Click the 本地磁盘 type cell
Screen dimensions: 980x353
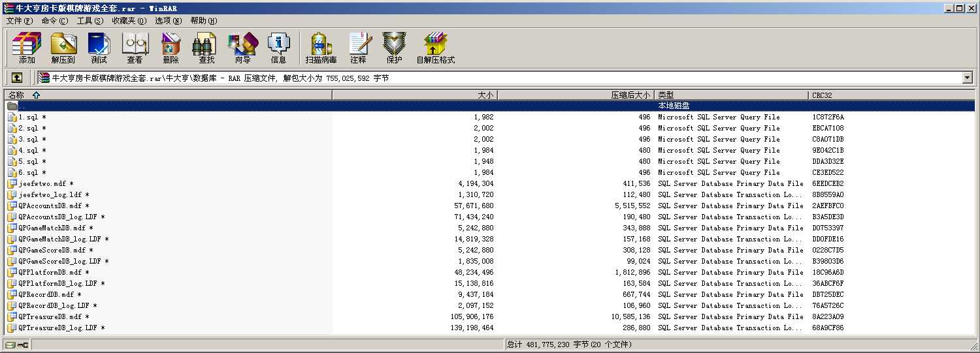tap(674, 106)
